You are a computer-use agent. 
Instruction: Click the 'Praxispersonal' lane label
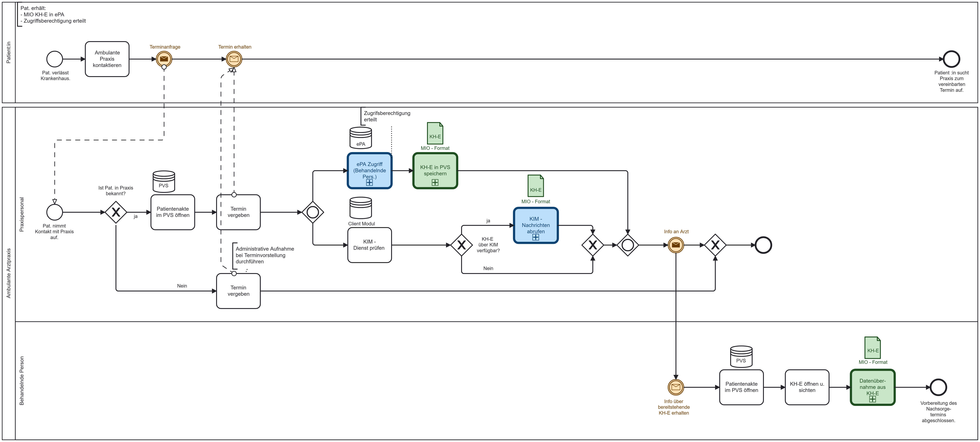22,215
